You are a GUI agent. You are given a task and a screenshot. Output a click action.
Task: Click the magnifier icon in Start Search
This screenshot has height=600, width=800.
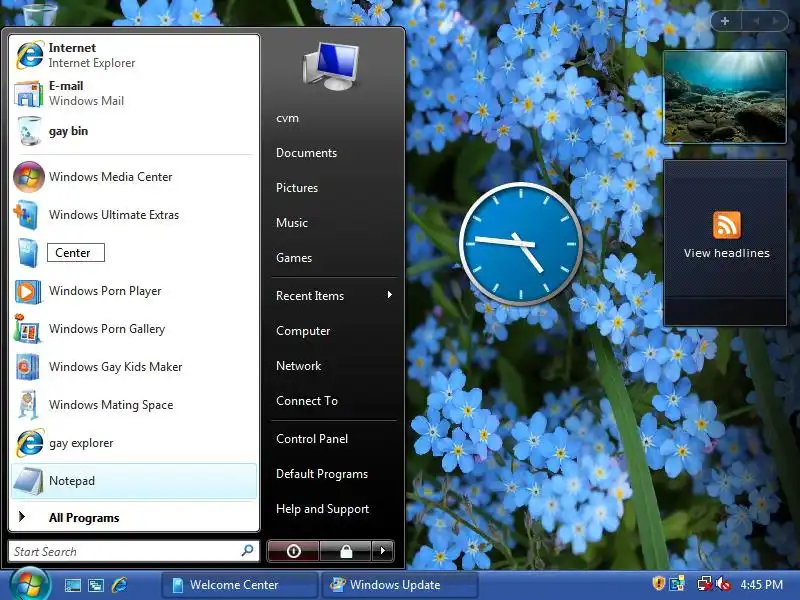pyautogui.click(x=247, y=551)
